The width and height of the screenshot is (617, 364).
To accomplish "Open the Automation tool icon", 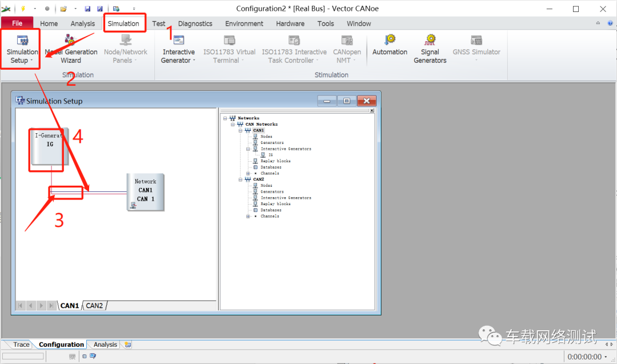I will (x=390, y=45).
